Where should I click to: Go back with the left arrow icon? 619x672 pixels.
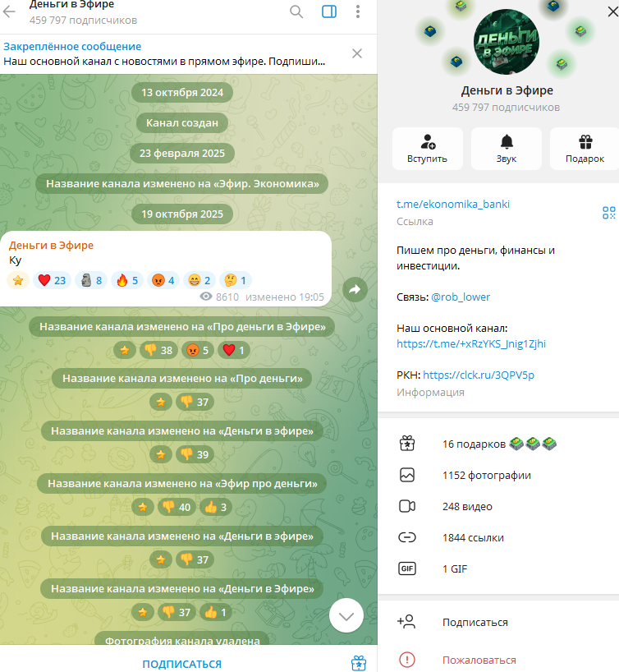click(x=9, y=12)
